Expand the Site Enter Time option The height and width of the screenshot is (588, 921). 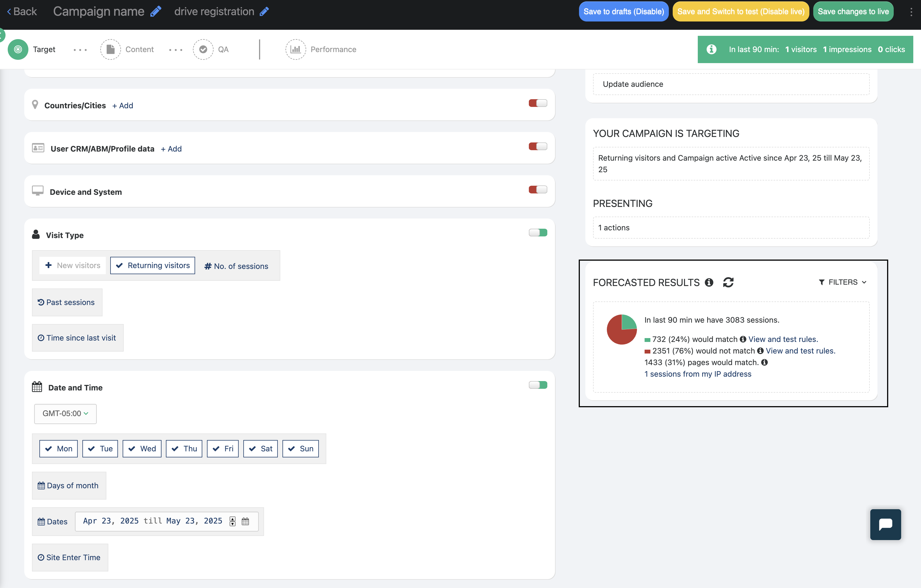(x=70, y=557)
